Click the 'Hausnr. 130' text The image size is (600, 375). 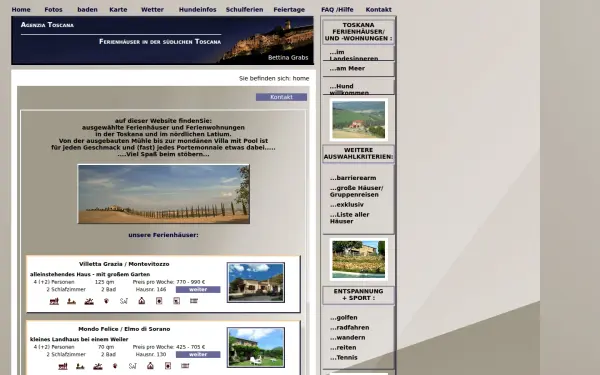pyautogui.click(x=151, y=354)
